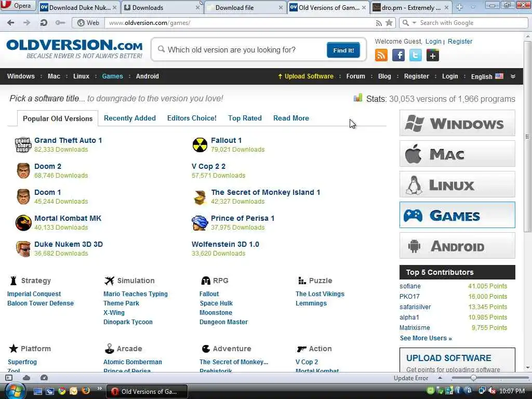Click the Grand Theft Auto game icon
The width and height of the screenshot is (532, 399).
[23, 145]
